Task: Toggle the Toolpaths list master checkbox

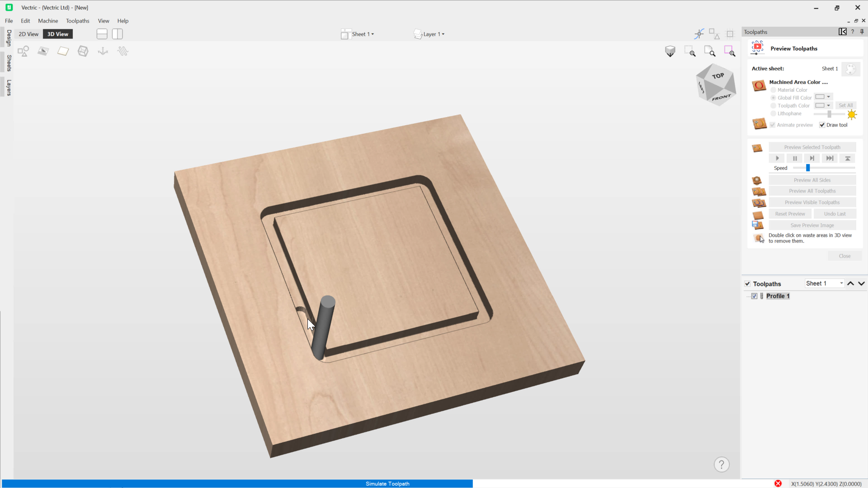Action: (747, 284)
